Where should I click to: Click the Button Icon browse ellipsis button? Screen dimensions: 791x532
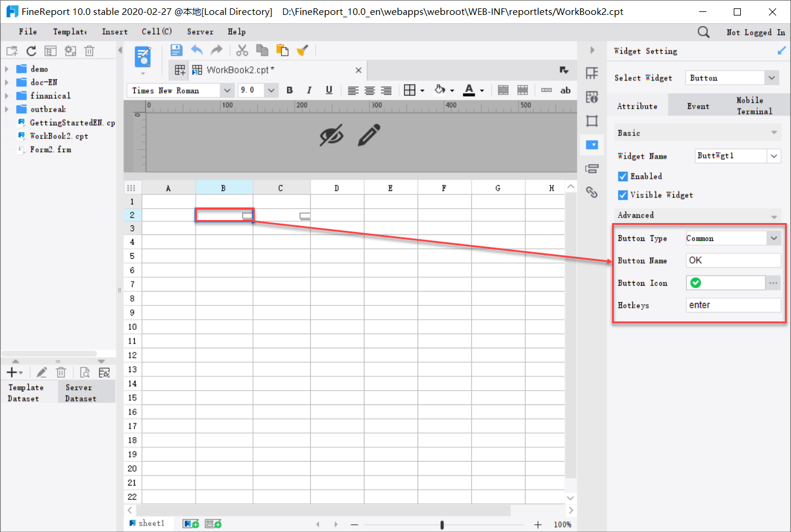tap(774, 283)
